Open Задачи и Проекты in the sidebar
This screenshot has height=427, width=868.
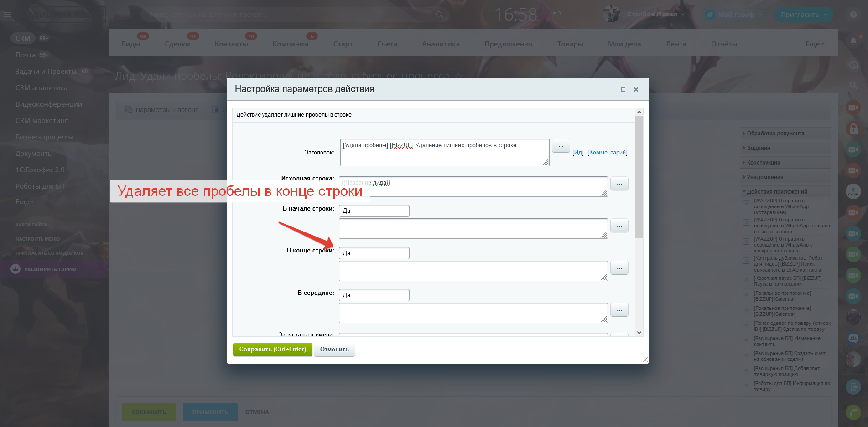(x=46, y=71)
